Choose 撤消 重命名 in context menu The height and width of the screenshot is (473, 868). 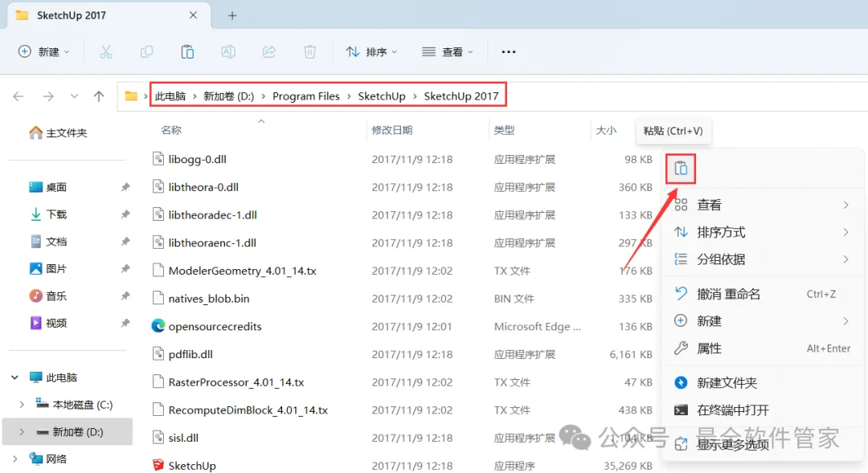pos(762,294)
